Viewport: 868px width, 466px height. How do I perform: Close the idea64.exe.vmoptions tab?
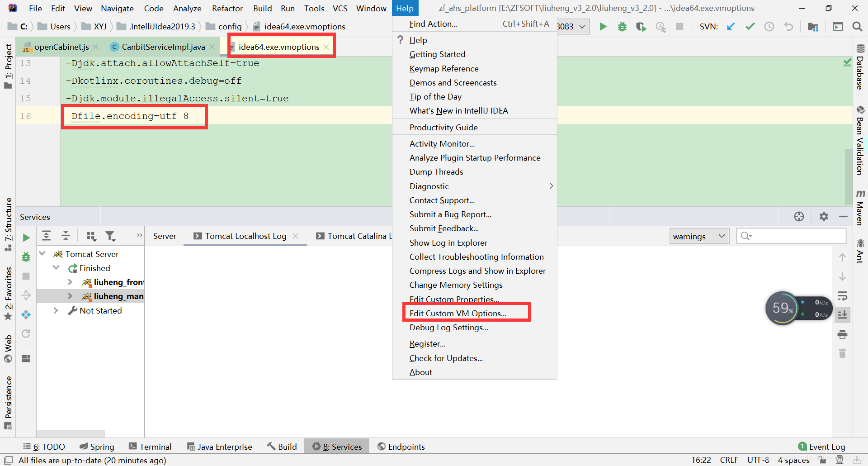pyautogui.click(x=326, y=47)
